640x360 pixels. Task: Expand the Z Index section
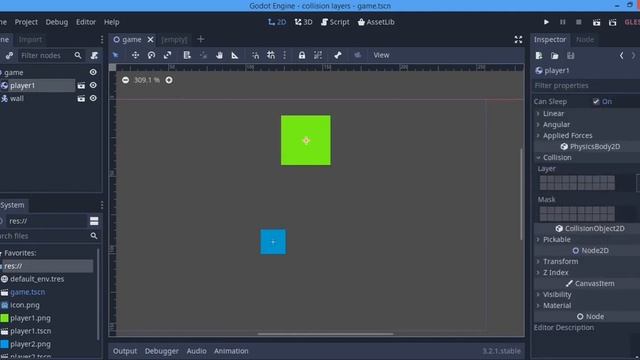pos(555,273)
